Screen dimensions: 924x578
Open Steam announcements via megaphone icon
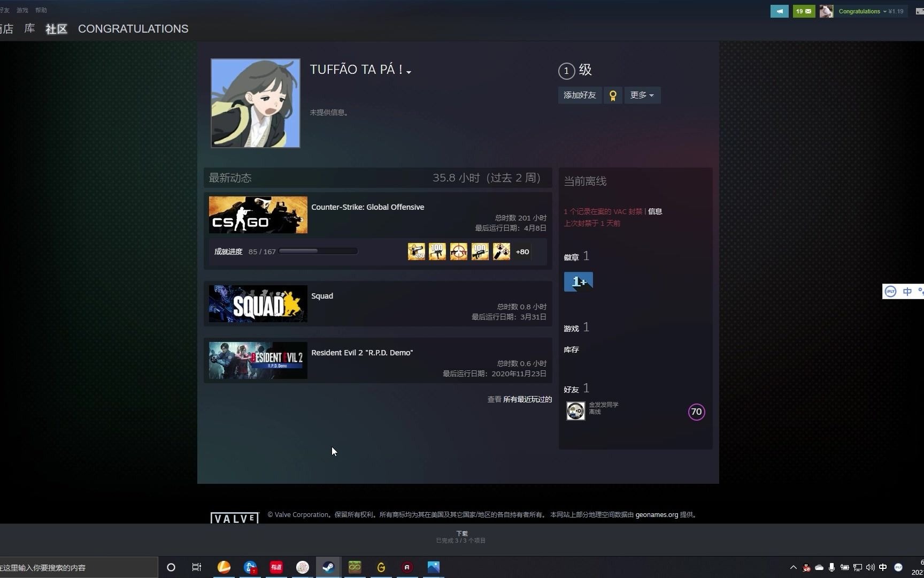(779, 11)
